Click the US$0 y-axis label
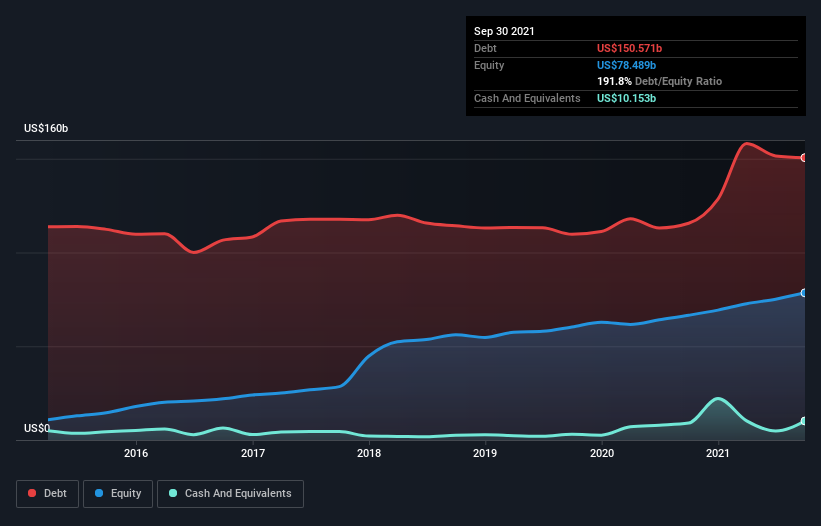This screenshot has width=821, height=526. tap(37, 428)
